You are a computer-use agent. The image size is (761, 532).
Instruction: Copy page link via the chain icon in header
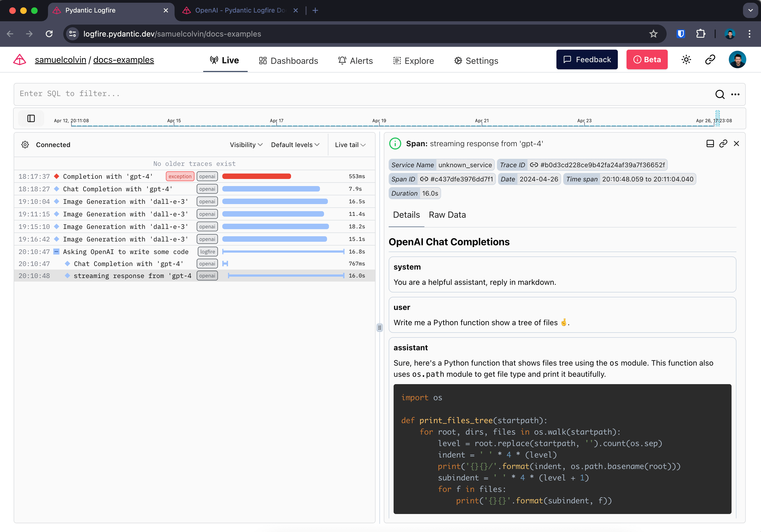[x=710, y=60]
